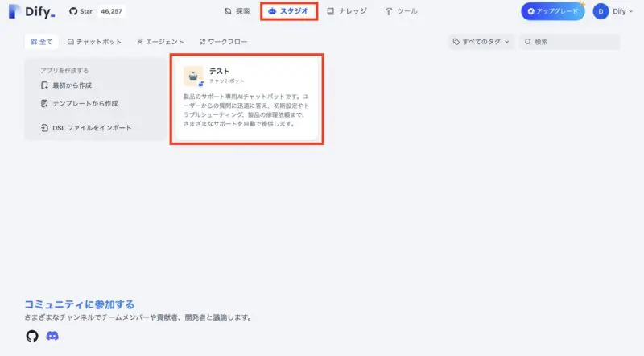
Task: Open the 探索 (Explore) tab
Action: 237,12
